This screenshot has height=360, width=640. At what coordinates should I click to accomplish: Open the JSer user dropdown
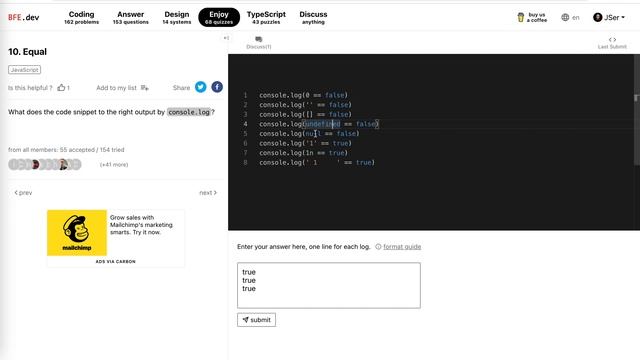pyautogui.click(x=609, y=17)
